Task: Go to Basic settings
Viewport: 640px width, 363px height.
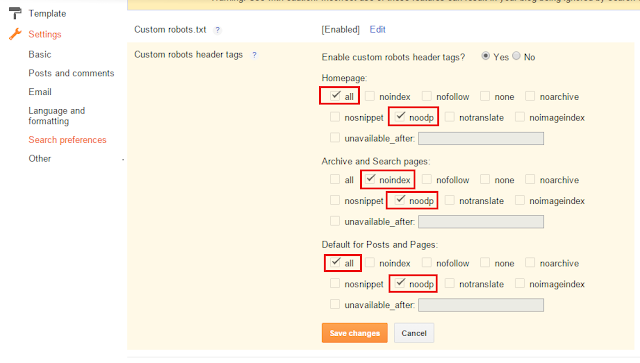Action: click(40, 54)
